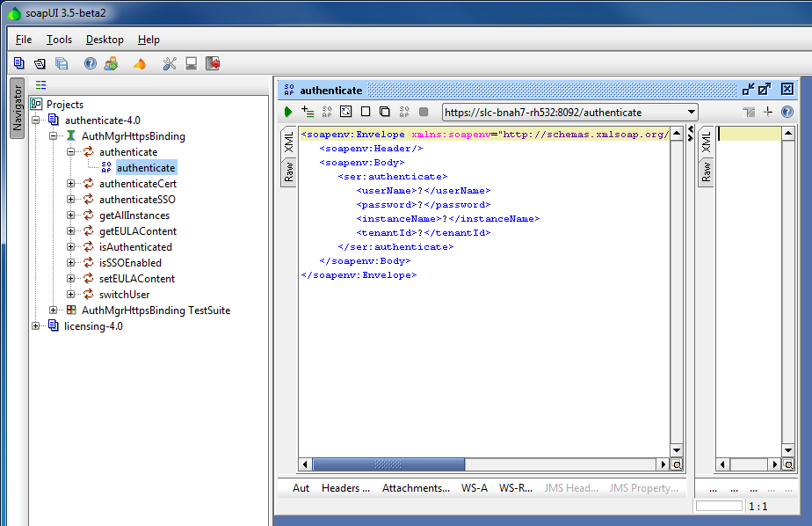Collapse the AuthMgrHttpsBinding interface node

pyautogui.click(x=54, y=136)
